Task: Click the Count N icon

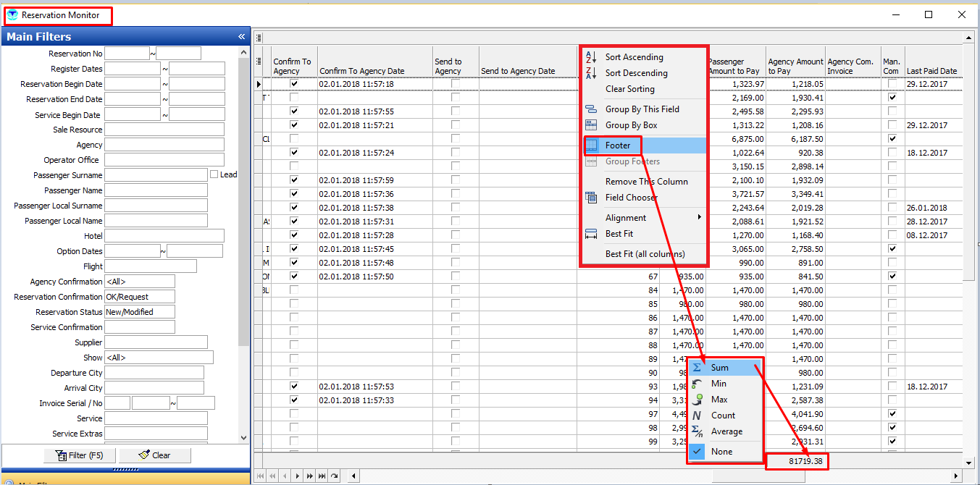Action: (697, 416)
